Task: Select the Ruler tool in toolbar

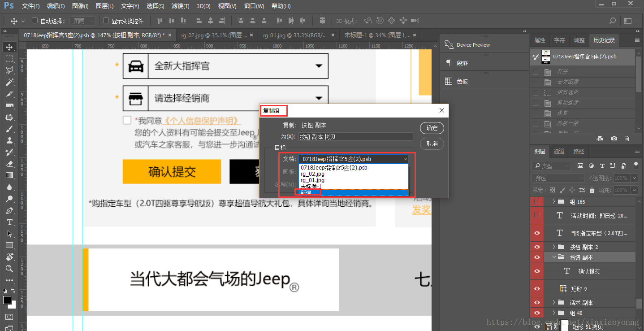Action: [x=9, y=105]
